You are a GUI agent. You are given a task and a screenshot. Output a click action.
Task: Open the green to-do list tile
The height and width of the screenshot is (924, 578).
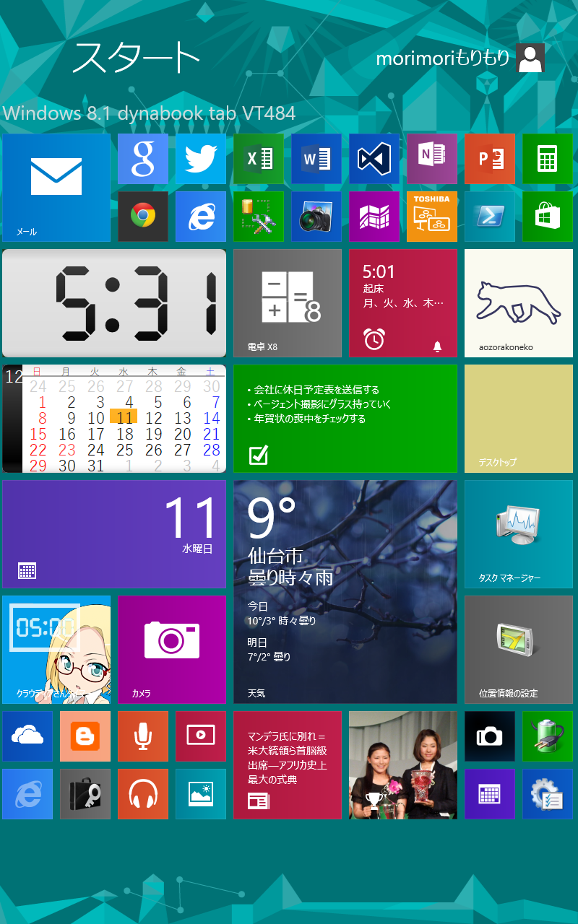click(x=345, y=419)
